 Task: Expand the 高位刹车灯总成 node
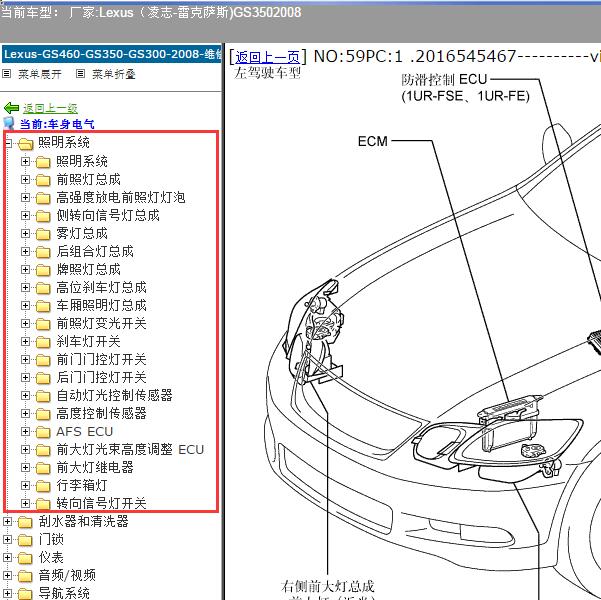25,288
